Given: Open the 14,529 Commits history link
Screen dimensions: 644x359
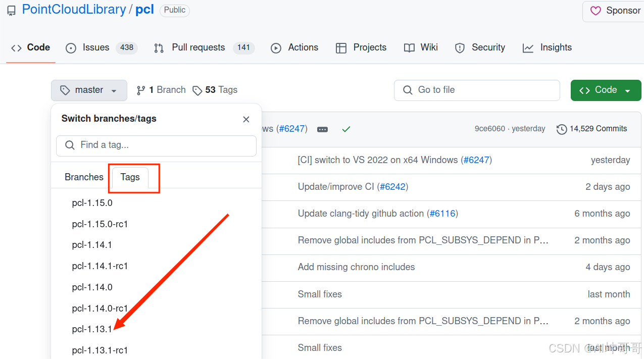Looking at the screenshot, I should 591,129.
